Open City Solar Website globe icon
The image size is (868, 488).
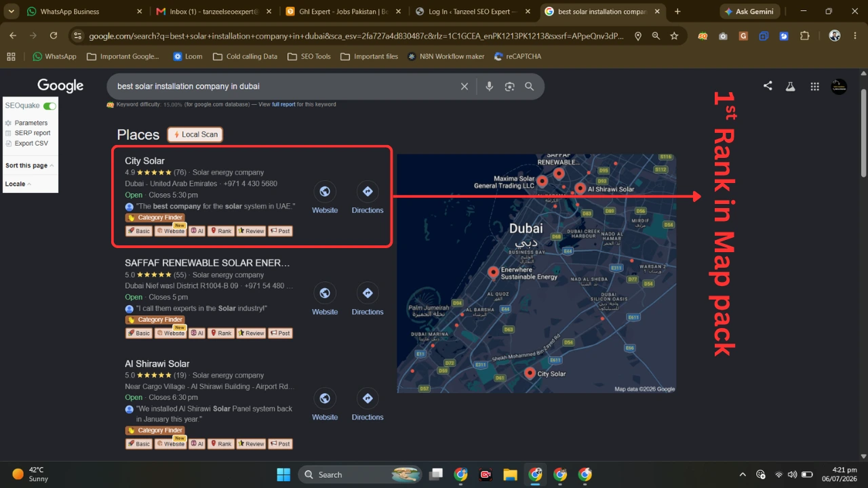(x=325, y=192)
